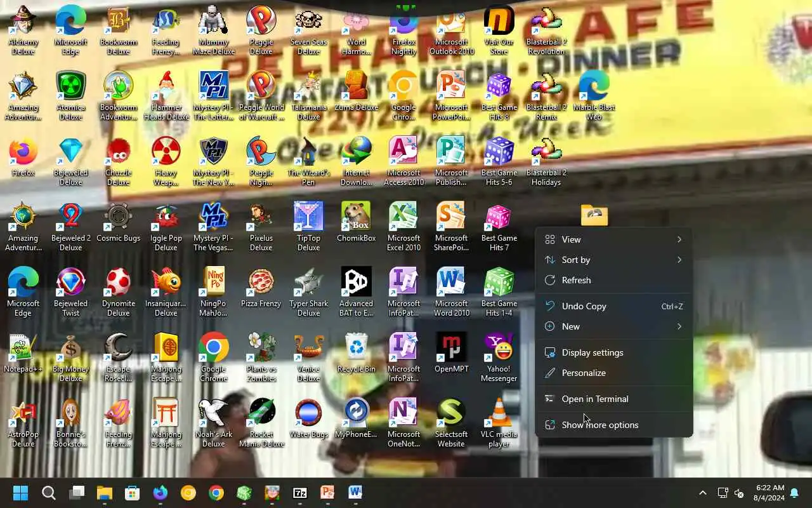812x508 pixels.
Task: Expand the New submenu
Action: (x=613, y=326)
